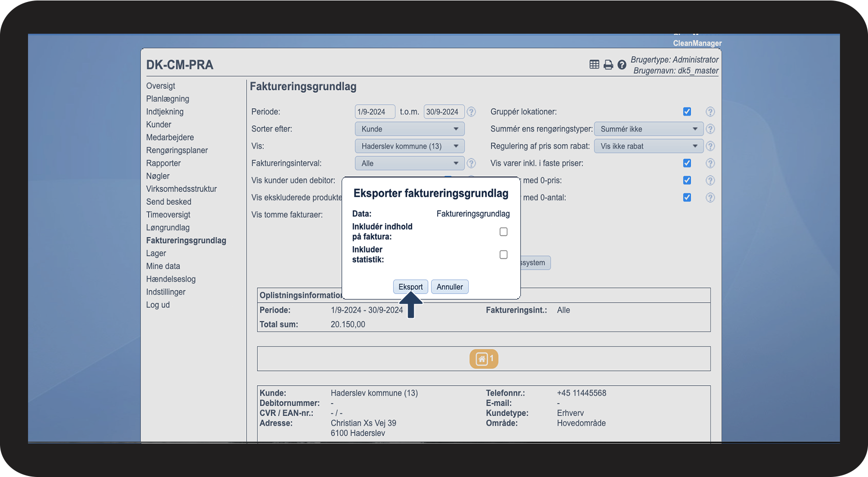Click the printer icon
868x477 pixels.
point(608,64)
